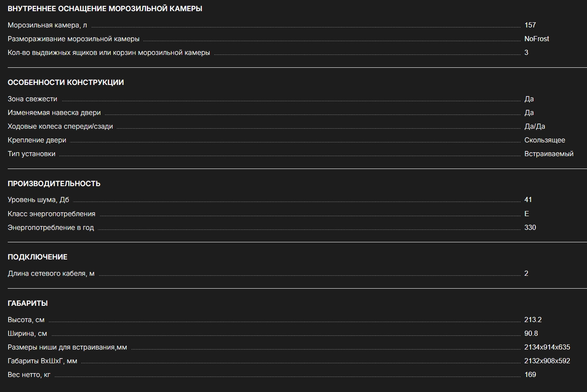Click the 'Изменяемая навеска двери' label
The image size is (587, 392).
54,113
